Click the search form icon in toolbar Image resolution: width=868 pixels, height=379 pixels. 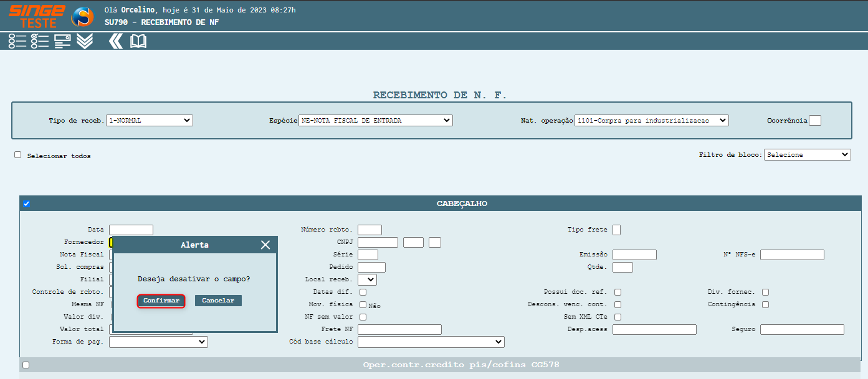pos(62,41)
